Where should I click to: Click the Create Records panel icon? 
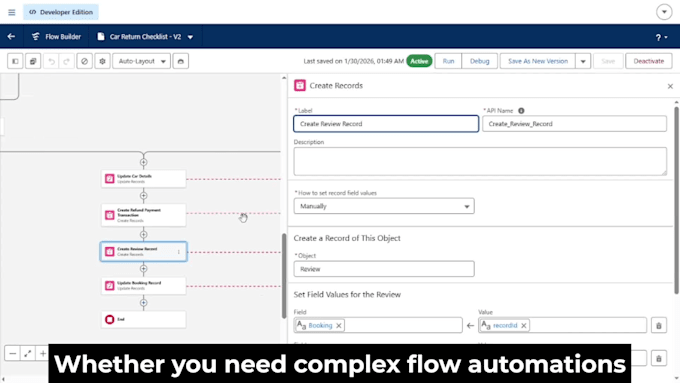click(x=300, y=85)
